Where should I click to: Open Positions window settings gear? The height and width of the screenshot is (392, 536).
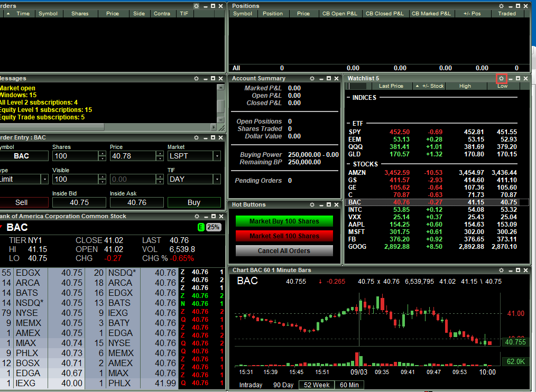point(501,6)
